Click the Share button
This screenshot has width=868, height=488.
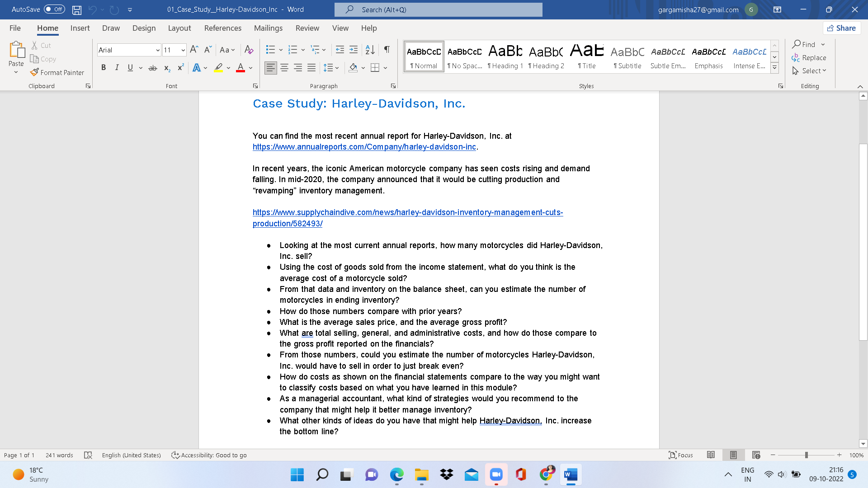point(841,28)
